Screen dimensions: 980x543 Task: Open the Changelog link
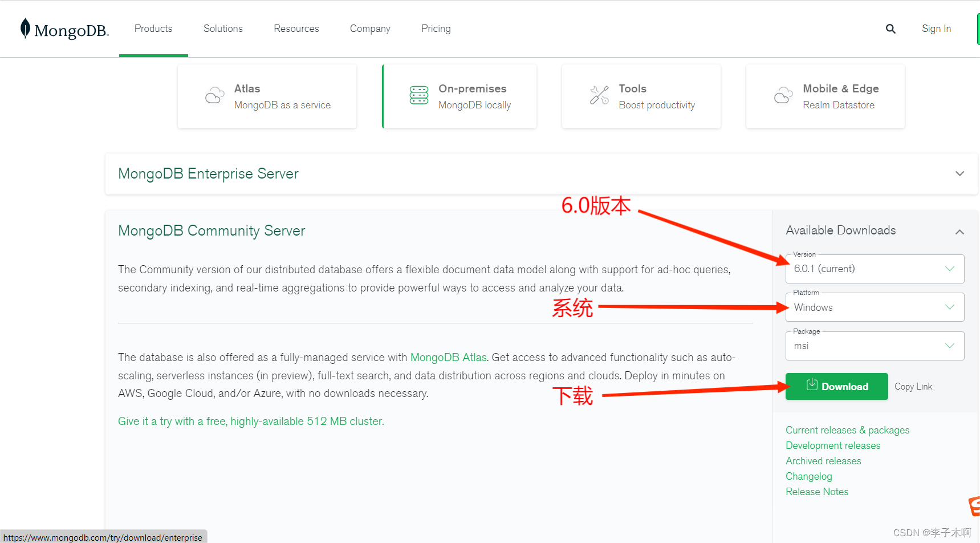809,476
